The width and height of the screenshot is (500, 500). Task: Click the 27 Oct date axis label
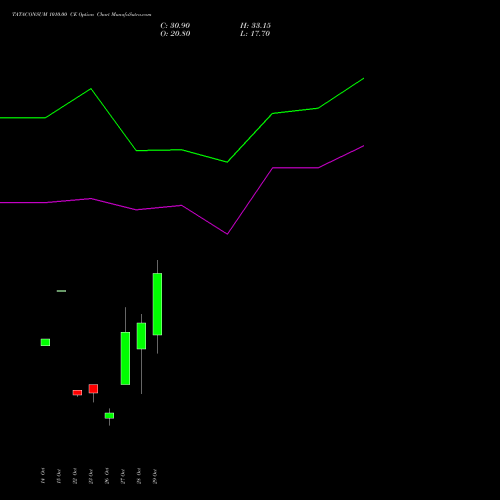(123, 476)
